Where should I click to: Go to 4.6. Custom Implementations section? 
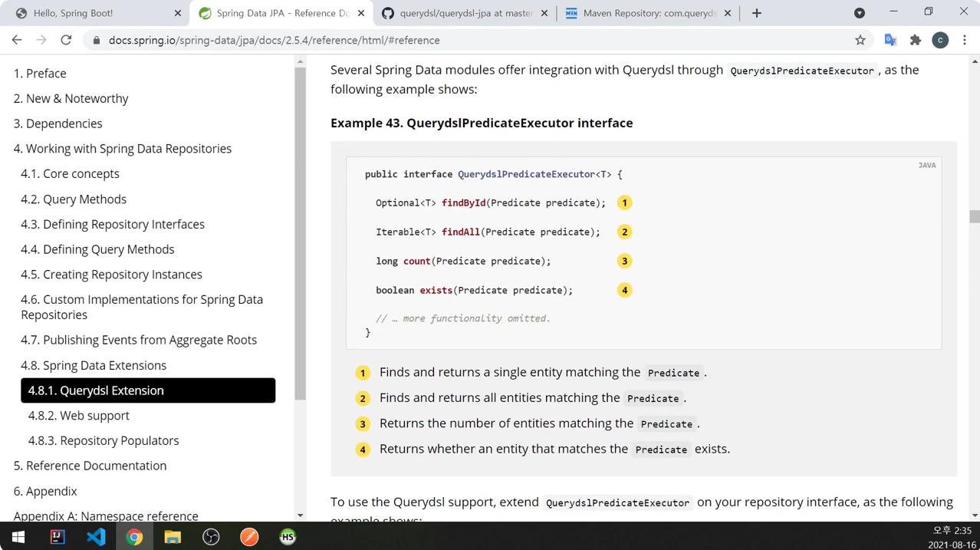point(142,307)
